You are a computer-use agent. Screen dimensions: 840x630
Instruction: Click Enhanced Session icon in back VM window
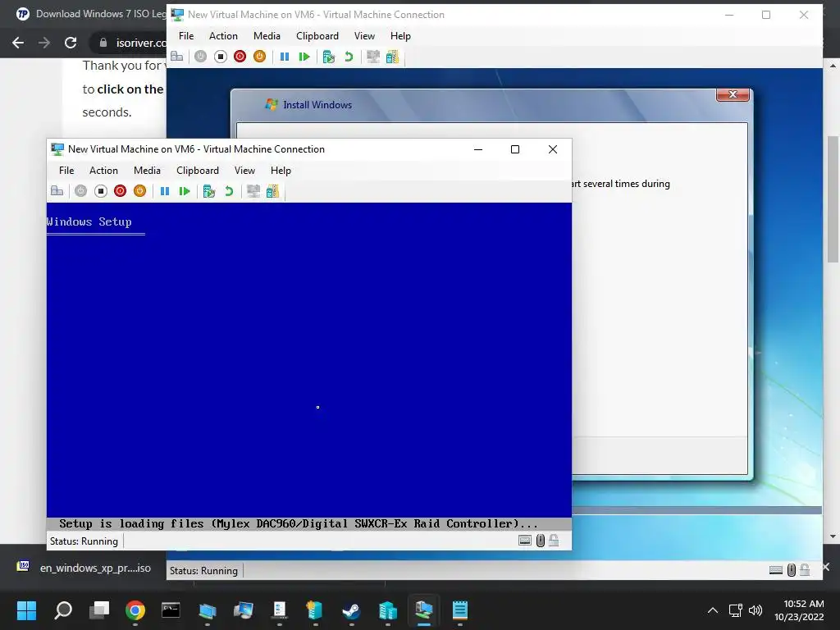tap(373, 57)
